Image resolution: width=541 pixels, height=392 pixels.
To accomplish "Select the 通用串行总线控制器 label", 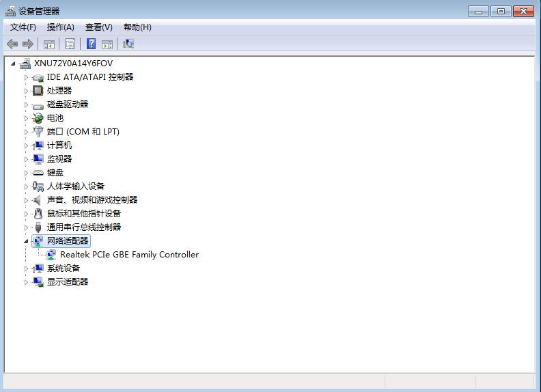I will pos(84,227).
